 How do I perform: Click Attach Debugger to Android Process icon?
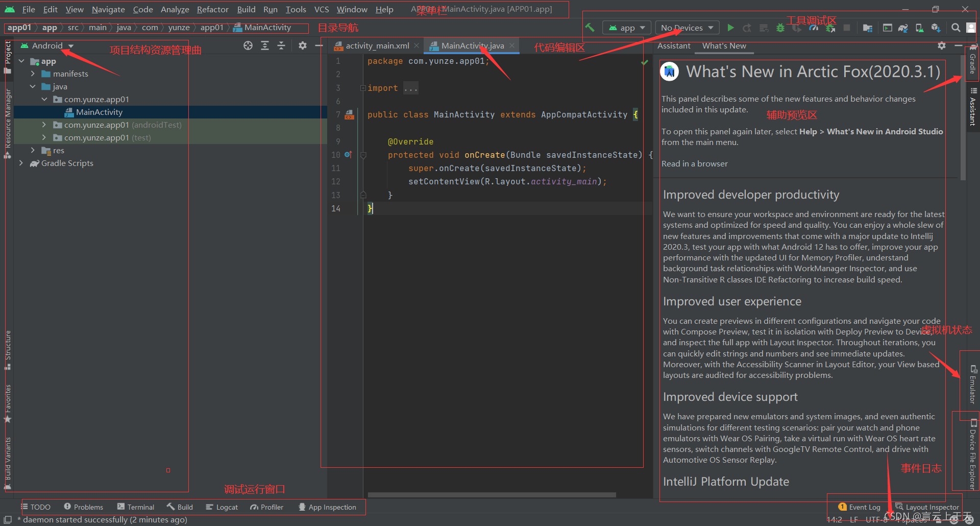830,28
